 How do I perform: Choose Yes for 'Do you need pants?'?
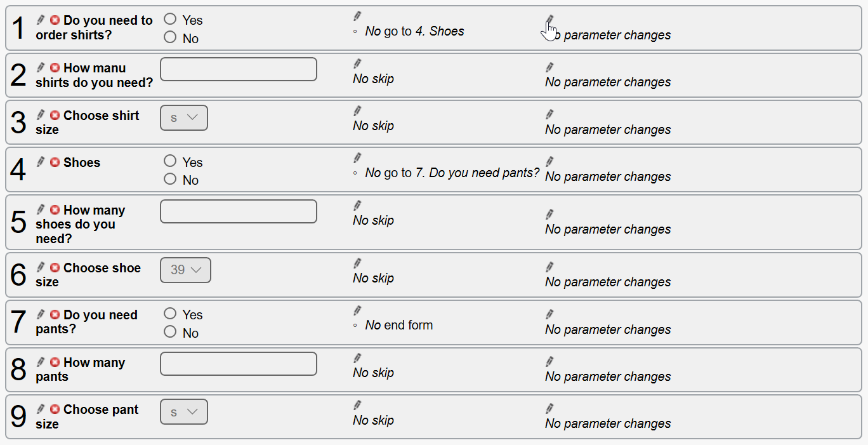coord(170,313)
